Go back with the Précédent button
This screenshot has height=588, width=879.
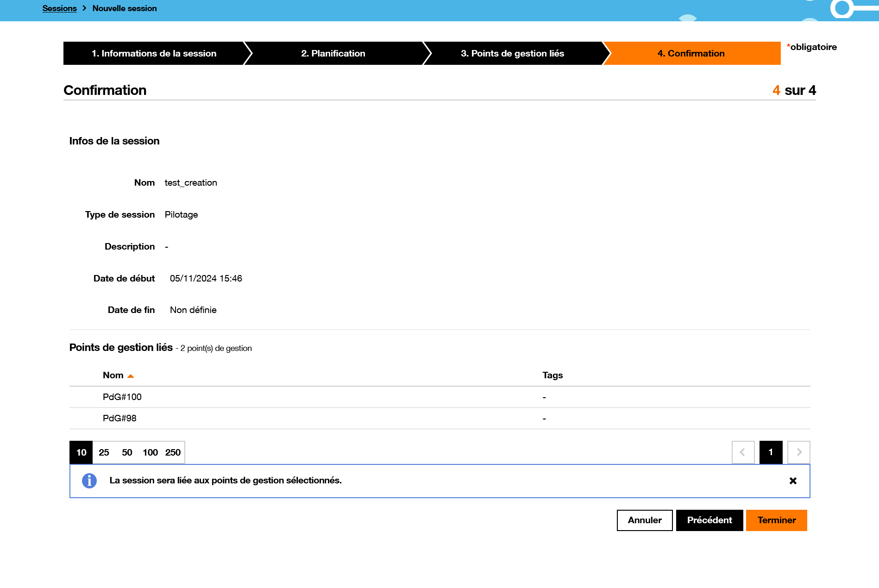point(709,520)
